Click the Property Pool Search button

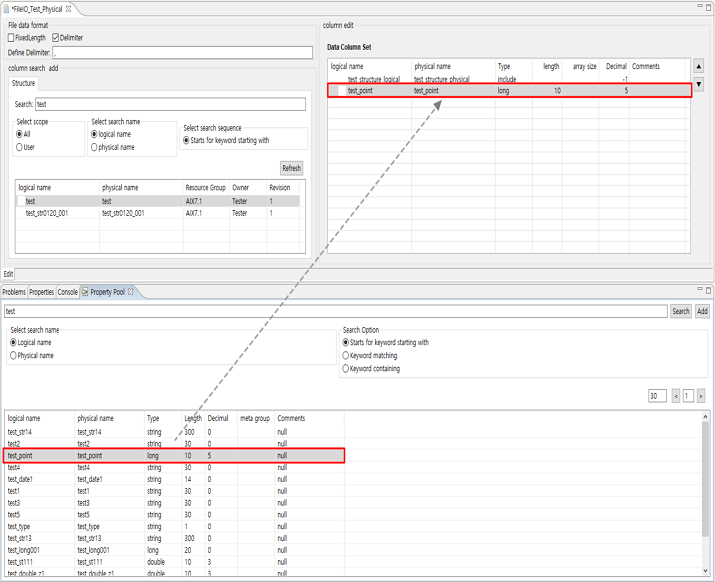(x=681, y=311)
